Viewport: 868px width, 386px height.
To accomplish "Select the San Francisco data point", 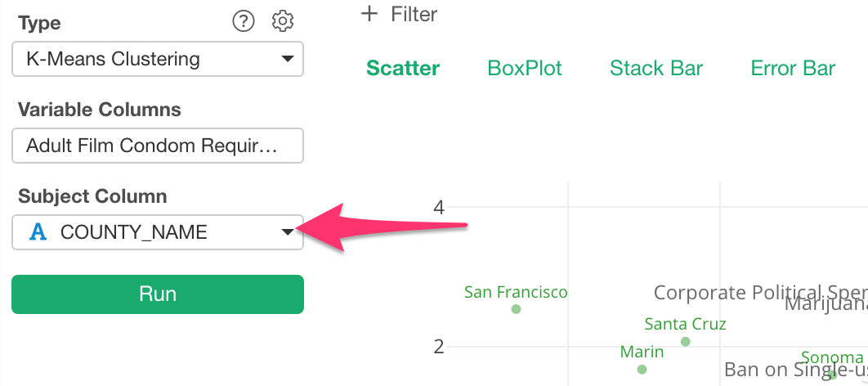I will pos(516,309).
